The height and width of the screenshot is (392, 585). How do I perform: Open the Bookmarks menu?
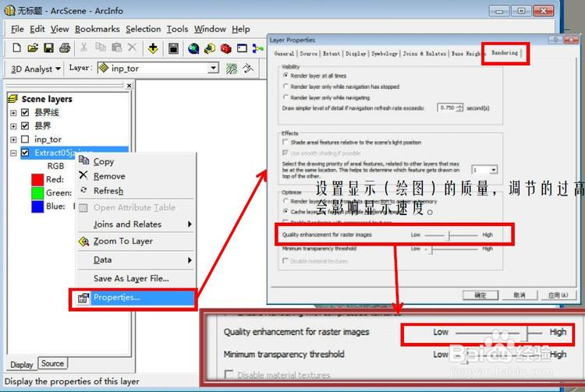[x=97, y=29]
